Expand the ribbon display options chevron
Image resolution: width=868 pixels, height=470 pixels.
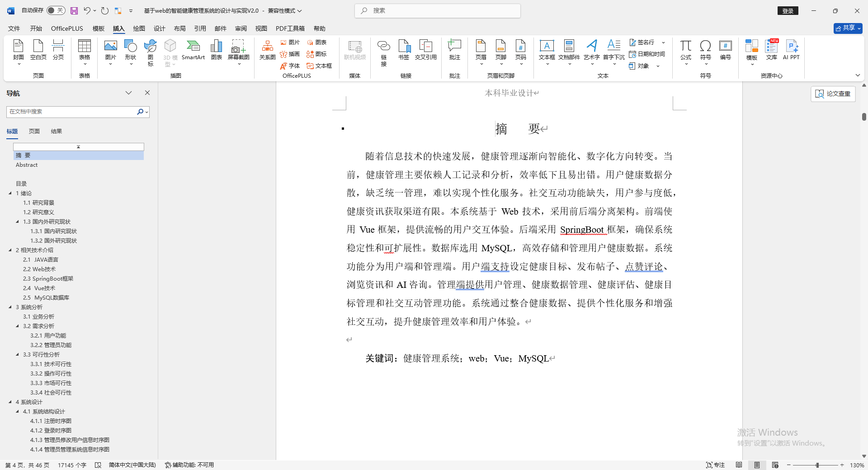(858, 75)
